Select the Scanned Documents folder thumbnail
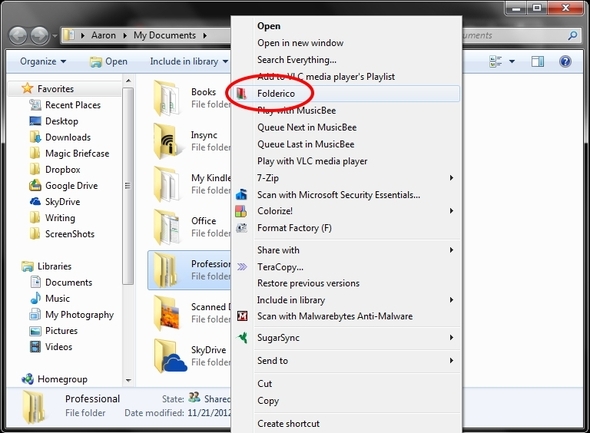The height and width of the screenshot is (433, 590). [167, 313]
